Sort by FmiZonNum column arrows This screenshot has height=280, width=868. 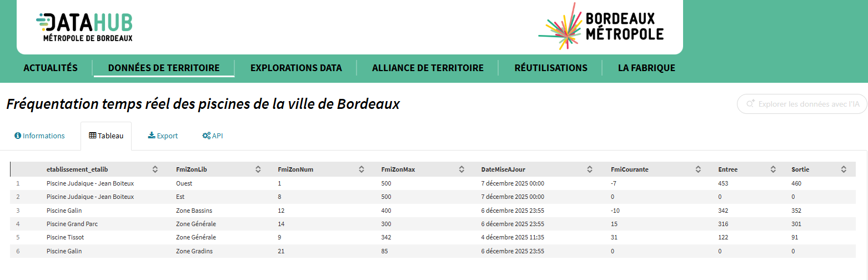click(x=362, y=169)
